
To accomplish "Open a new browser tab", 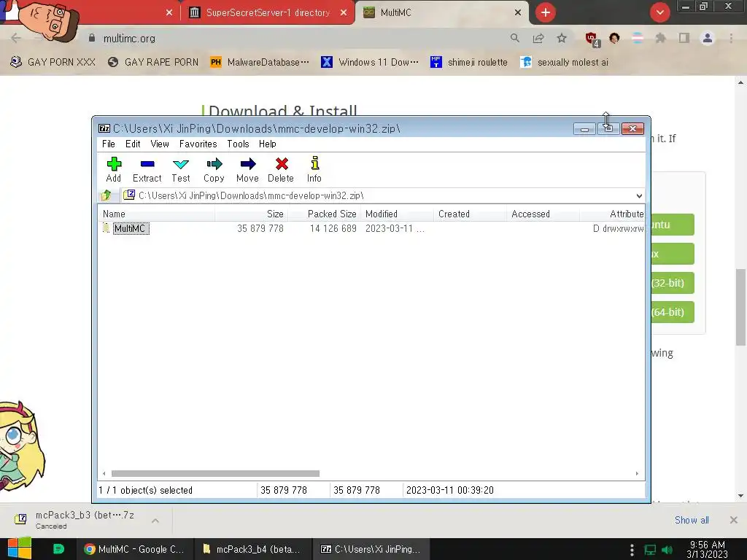I will [546, 12].
